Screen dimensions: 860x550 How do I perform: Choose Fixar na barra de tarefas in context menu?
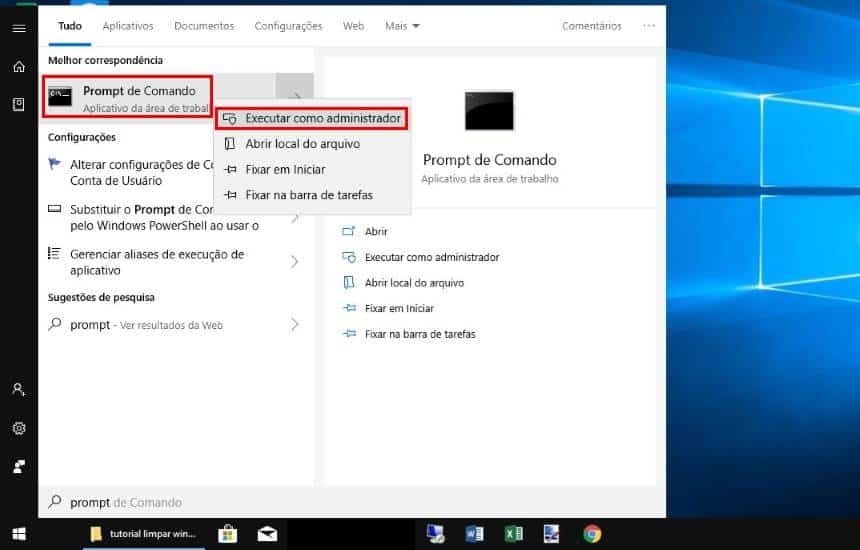click(312, 195)
